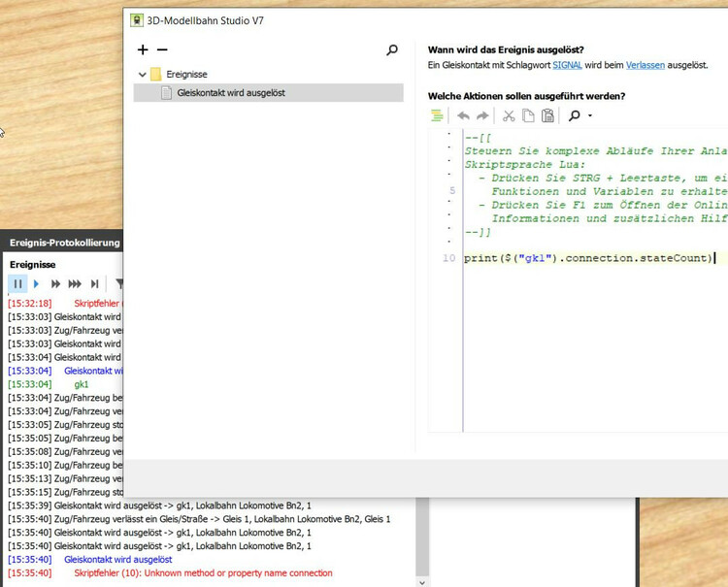
Task: Open the search dropdown arrow in script toolbar
Action: coord(589,116)
